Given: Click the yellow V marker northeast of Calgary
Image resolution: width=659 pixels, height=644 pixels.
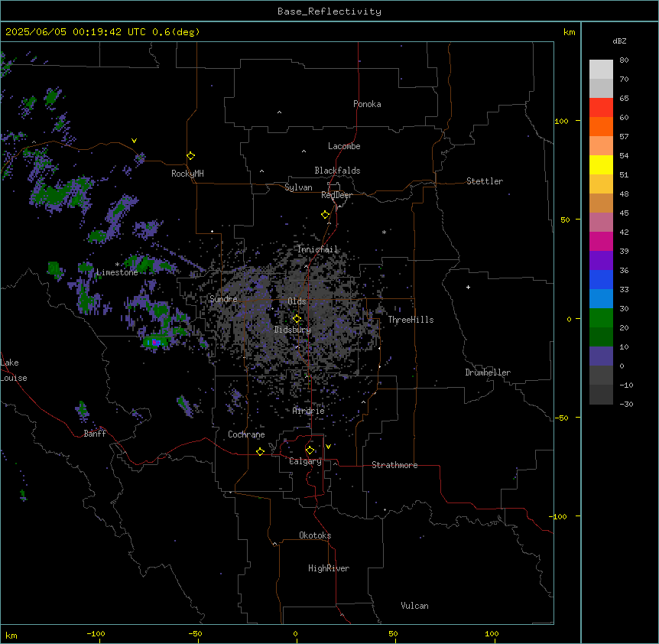Looking at the screenshot, I should pyautogui.click(x=328, y=447).
